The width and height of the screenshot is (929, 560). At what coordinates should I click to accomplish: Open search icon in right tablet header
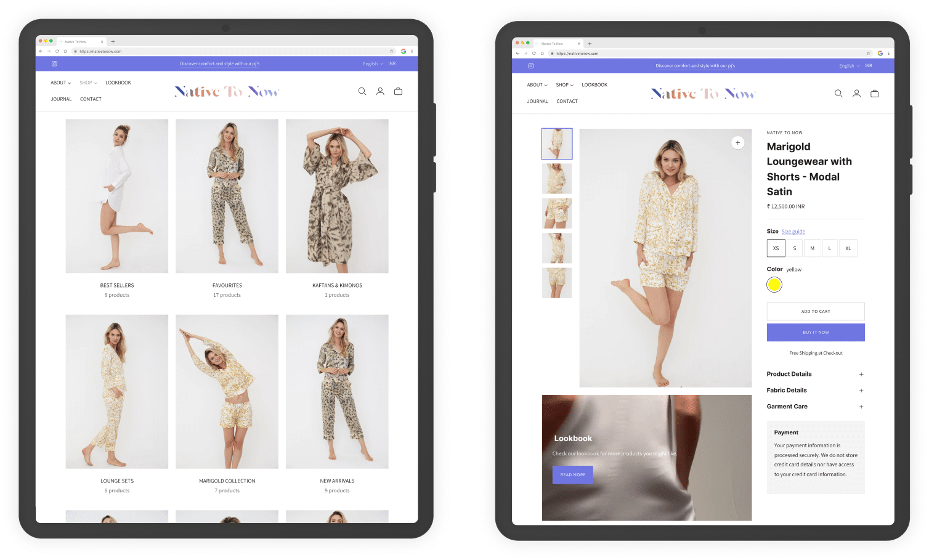click(838, 94)
